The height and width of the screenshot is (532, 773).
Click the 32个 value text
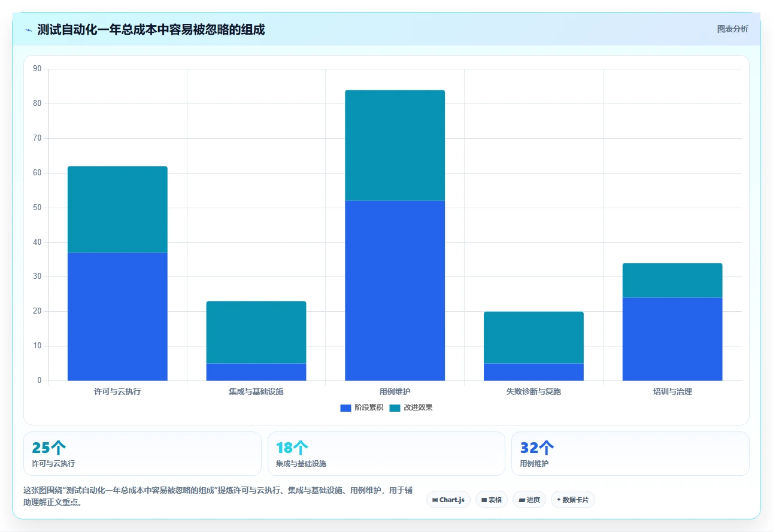(x=537, y=448)
